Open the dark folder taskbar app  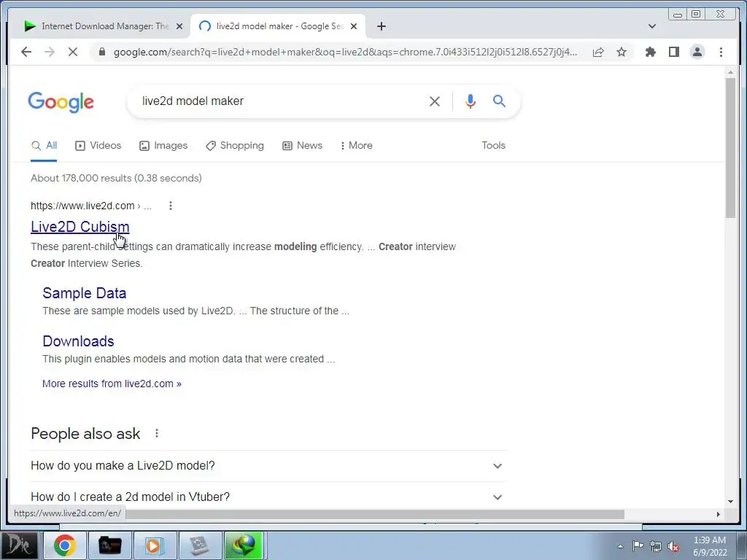tap(110, 545)
